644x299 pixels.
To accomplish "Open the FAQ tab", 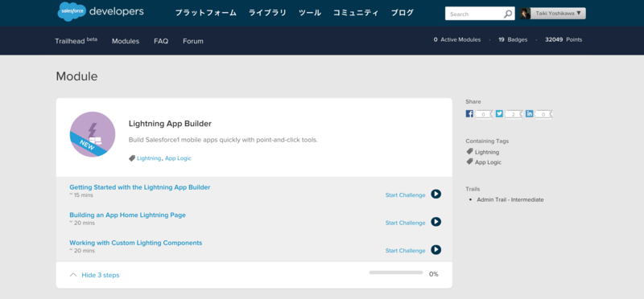I will (161, 41).
